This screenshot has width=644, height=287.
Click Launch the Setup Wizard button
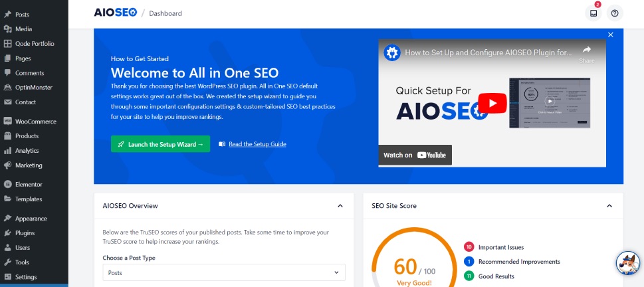coord(160,144)
